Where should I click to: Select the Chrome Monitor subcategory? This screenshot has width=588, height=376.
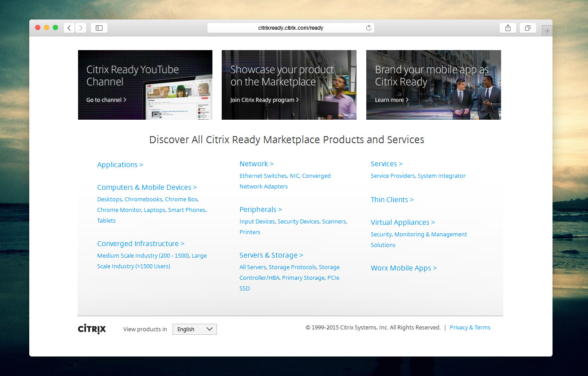(119, 210)
